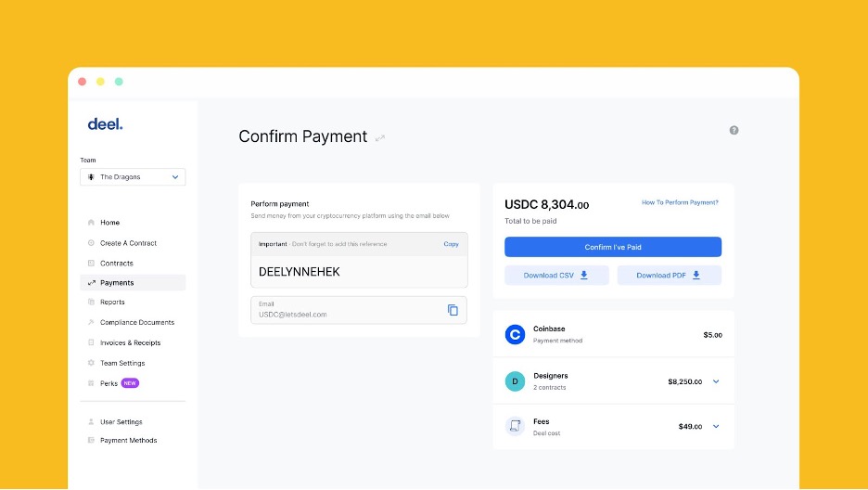
Task: Open How To Perform Payment link
Action: (680, 202)
